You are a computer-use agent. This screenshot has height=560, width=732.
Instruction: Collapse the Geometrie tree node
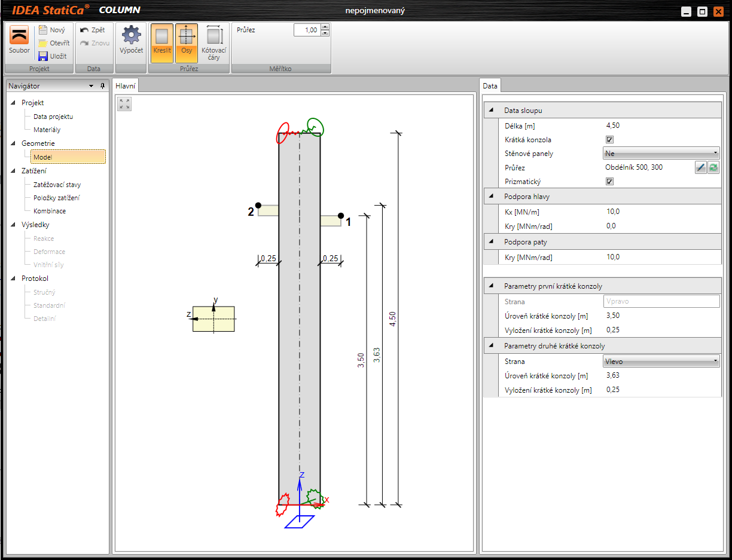point(13,143)
